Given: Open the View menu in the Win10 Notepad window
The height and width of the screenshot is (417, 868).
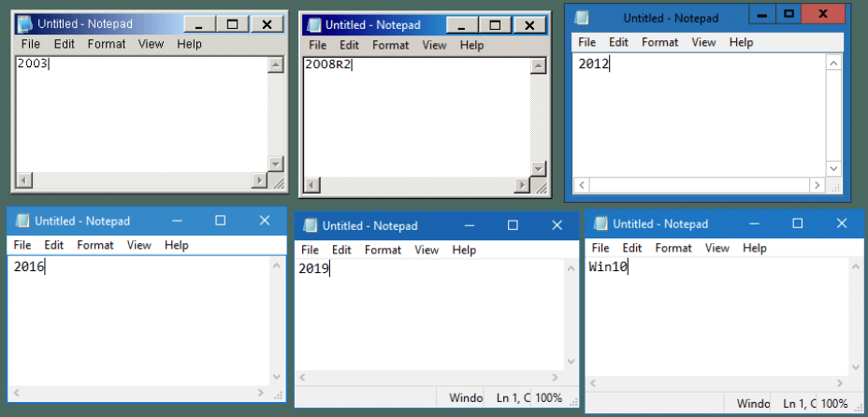Looking at the screenshot, I should pyautogui.click(x=717, y=249).
